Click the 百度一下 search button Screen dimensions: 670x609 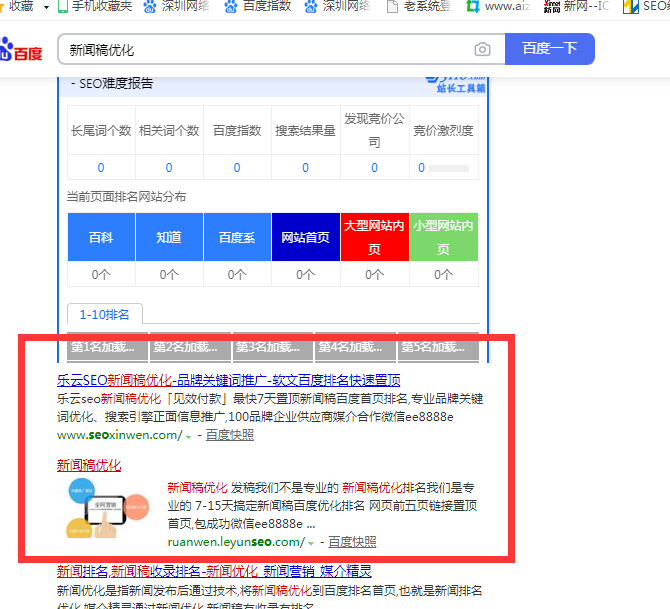click(550, 49)
